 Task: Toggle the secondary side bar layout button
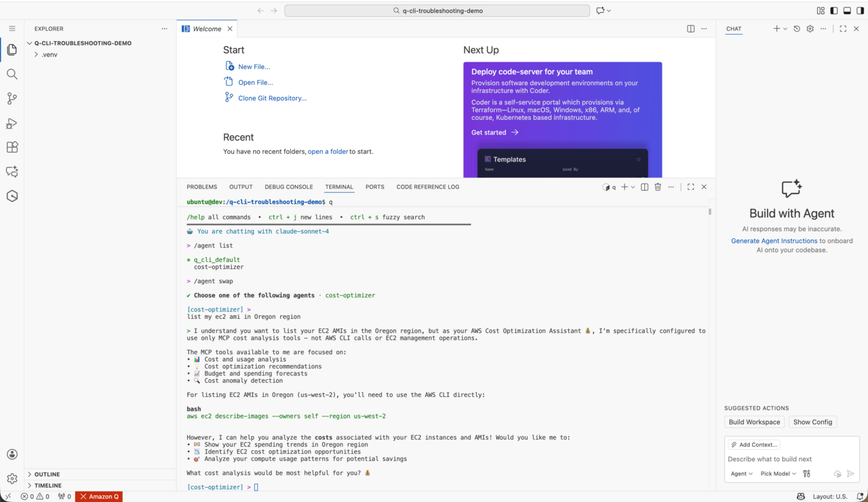click(x=860, y=11)
